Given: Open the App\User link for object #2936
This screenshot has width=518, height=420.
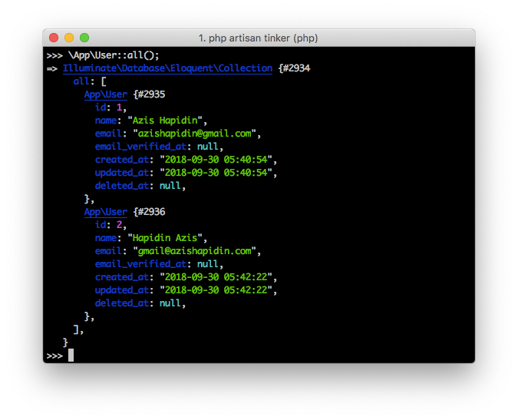Looking at the screenshot, I should click(x=105, y=212).
